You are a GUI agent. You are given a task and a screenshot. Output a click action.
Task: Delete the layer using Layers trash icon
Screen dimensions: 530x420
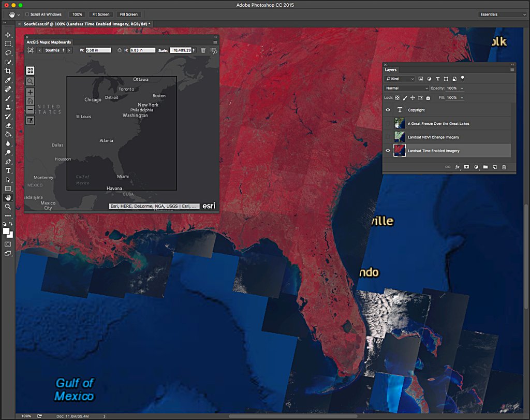pos(504,167)
